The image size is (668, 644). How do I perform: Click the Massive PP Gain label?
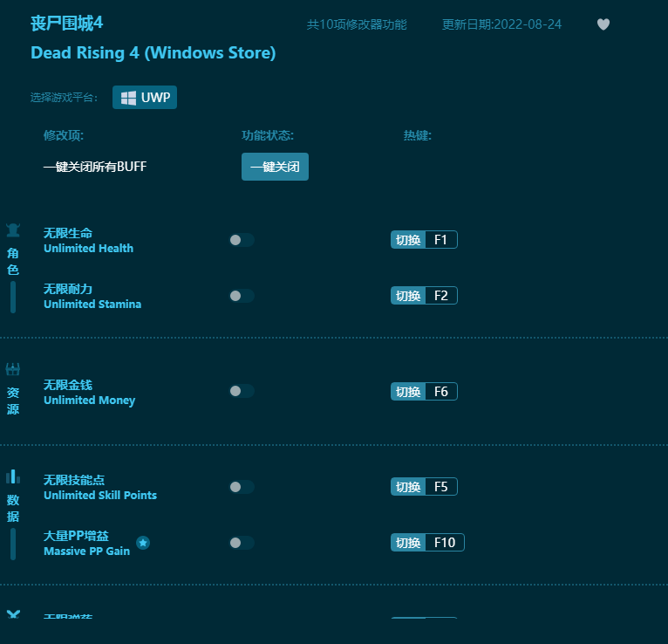pyautogui.click(x=86, y=552)
